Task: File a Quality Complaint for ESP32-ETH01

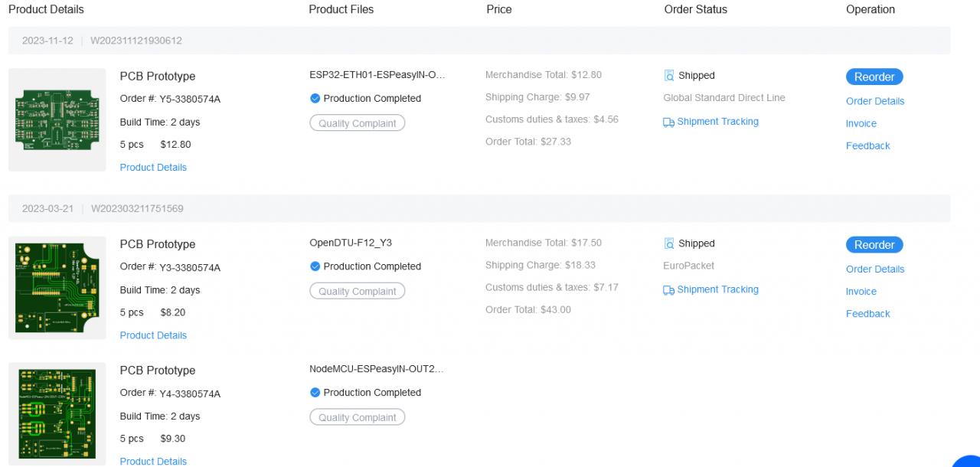Action: [x=358, y=123]
